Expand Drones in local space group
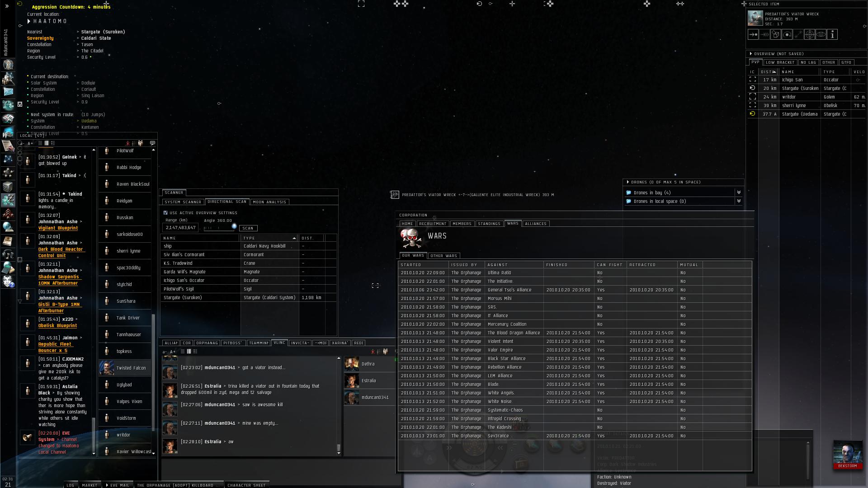This screenshot has height=488, width=868. pyautogui.click(x=739, y=201)
